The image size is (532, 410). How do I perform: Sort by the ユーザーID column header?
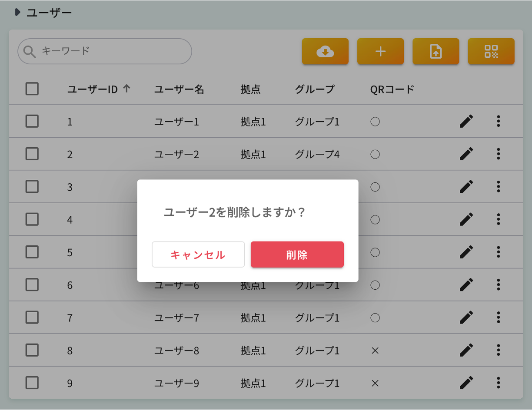click(93, 89)
